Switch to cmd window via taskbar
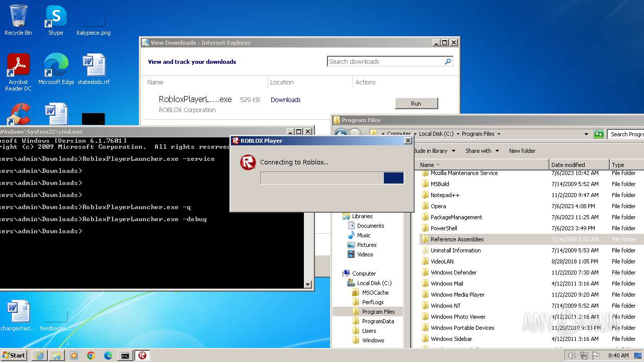This screenshot has width=644, height=362. 125,355
